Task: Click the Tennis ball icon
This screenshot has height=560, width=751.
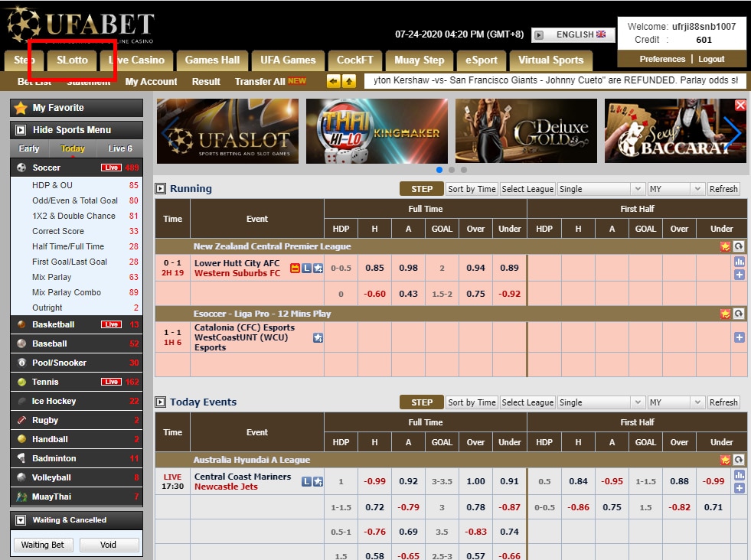Action: tap(21, 382)
